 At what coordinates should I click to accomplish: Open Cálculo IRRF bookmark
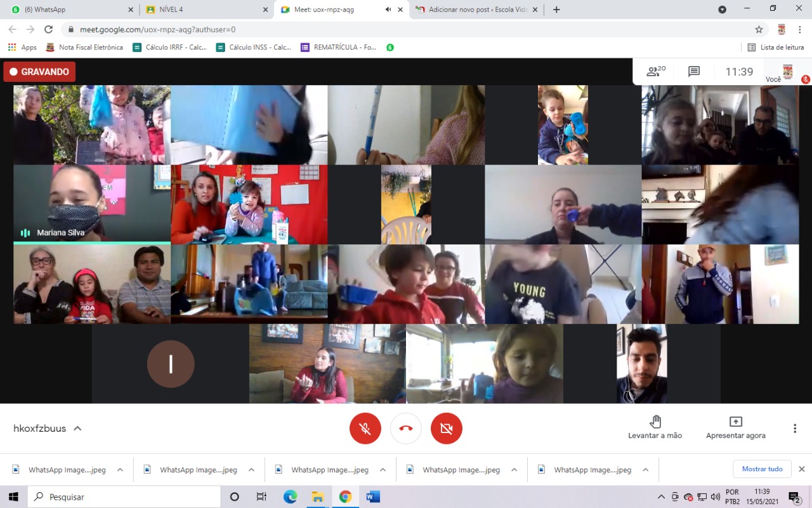(x=170, y=47)
